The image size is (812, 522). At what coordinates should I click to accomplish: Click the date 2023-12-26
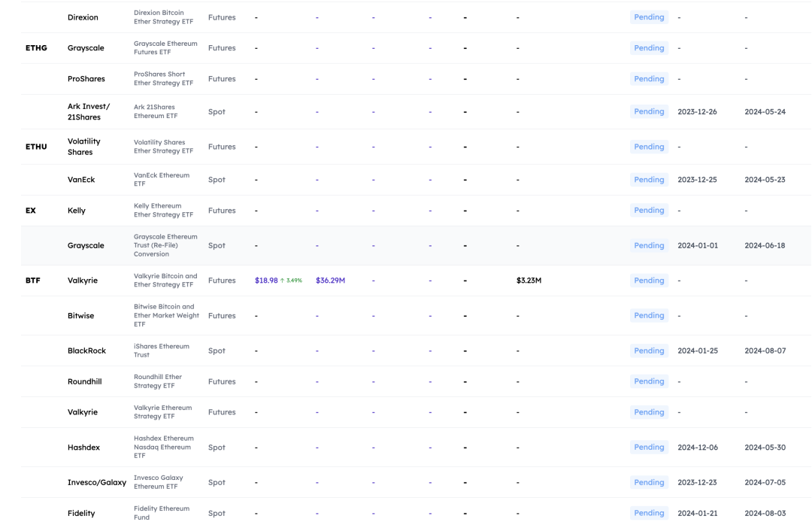pos(697,112)
